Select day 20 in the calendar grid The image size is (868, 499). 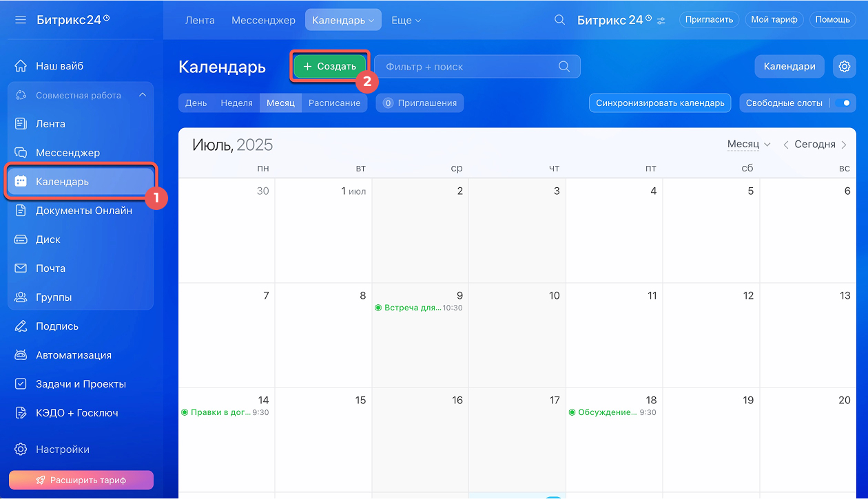tap(845, 401)
